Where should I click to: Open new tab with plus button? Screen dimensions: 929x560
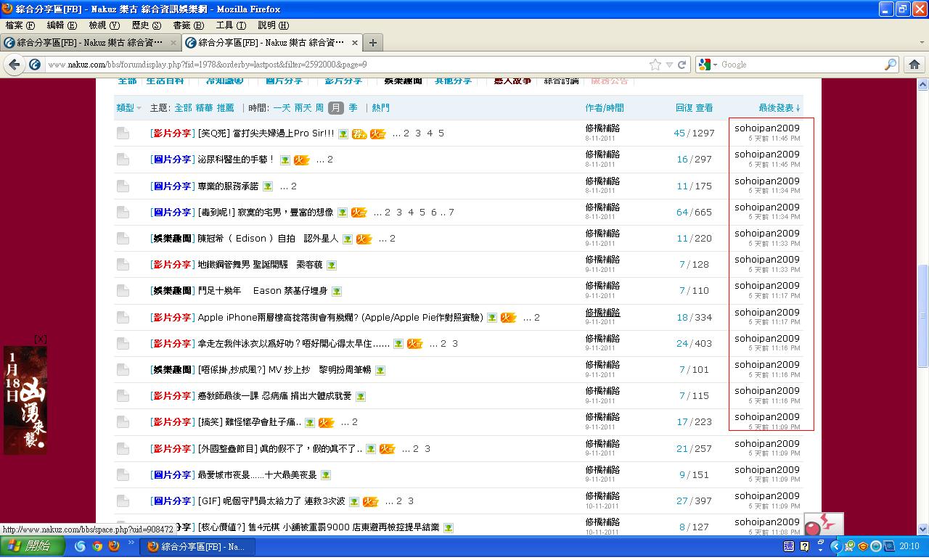coord(373,42)
